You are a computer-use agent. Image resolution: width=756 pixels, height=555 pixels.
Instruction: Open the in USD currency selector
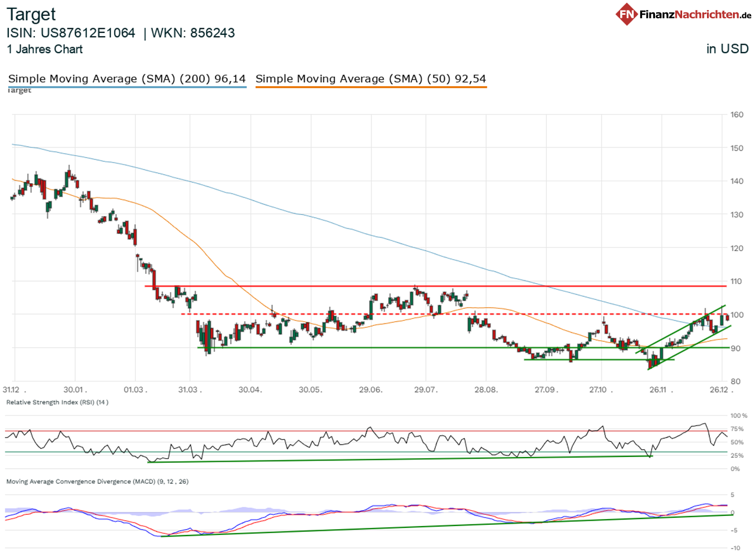point(728,49)
